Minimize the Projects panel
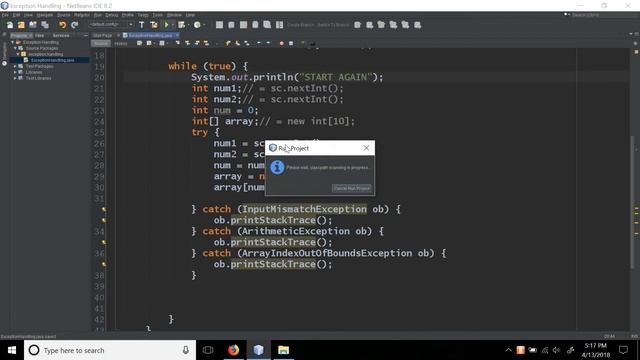Image resolution: width=640 pixels, height=360 pixels. coord(85,36)
